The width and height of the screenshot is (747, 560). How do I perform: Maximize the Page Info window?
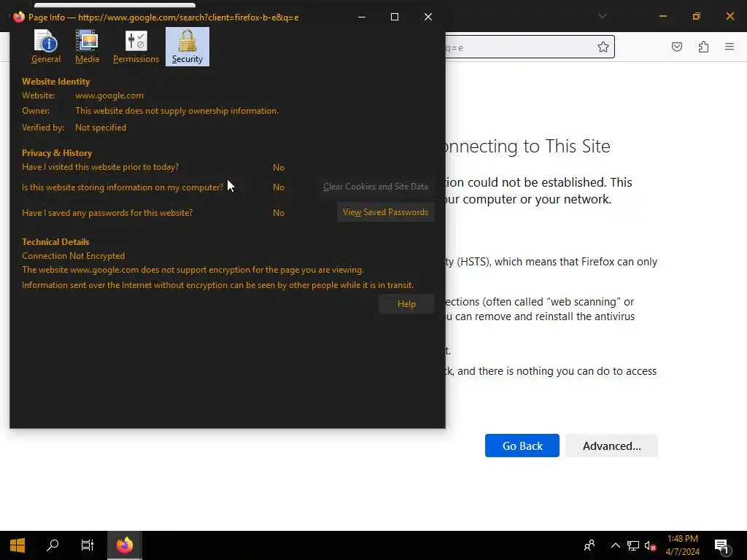click(x=395, y=17)
